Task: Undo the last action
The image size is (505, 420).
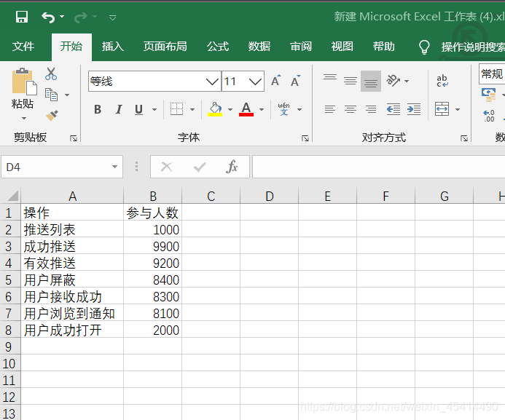Action: (x=48, y=17)
